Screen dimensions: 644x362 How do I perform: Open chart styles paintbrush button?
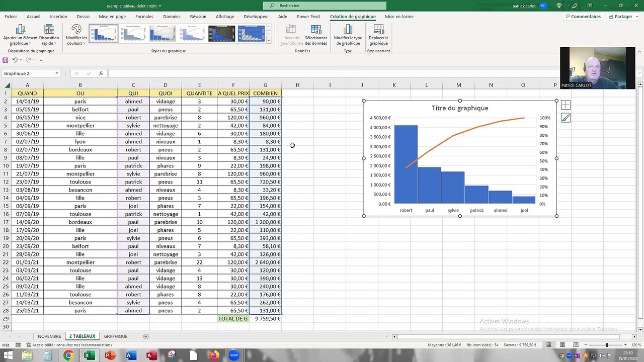566,118
